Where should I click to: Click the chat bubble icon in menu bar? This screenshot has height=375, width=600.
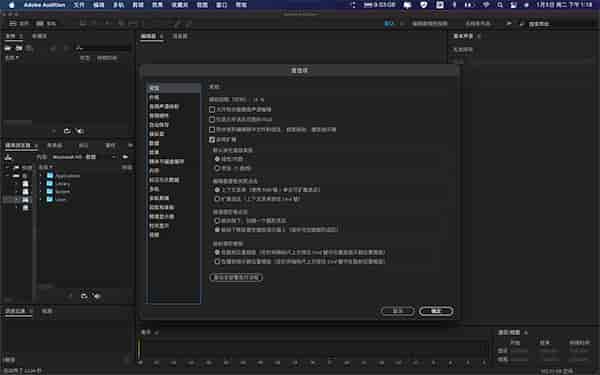407,5
